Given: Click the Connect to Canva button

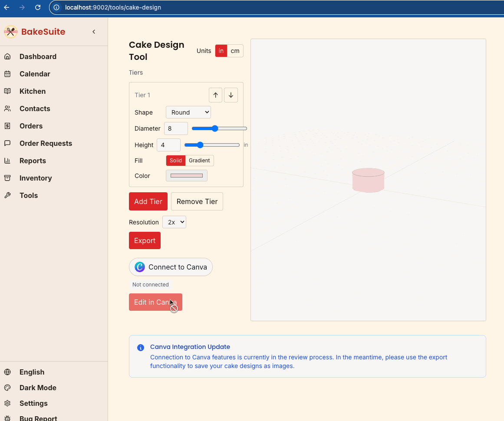Looking at the screenshot, I should point(171,267).
